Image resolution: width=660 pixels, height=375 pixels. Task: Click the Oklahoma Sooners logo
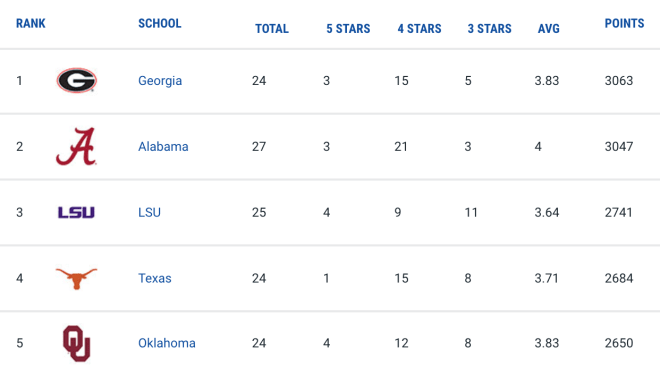77,343
